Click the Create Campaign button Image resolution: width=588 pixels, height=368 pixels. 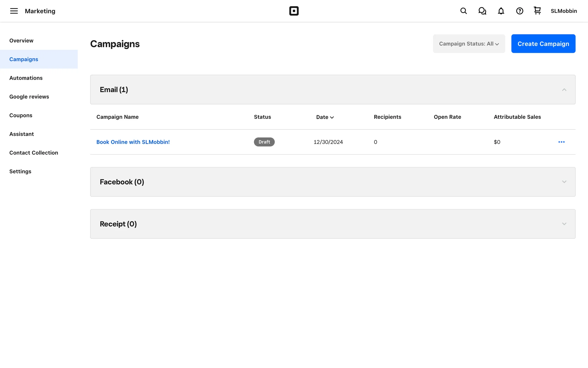(543, 44)
